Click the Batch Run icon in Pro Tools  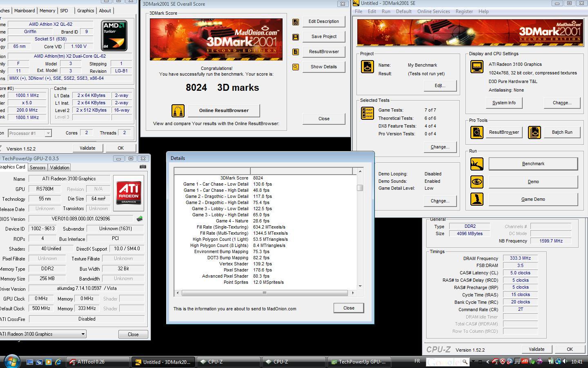click(x=535, y=132)
